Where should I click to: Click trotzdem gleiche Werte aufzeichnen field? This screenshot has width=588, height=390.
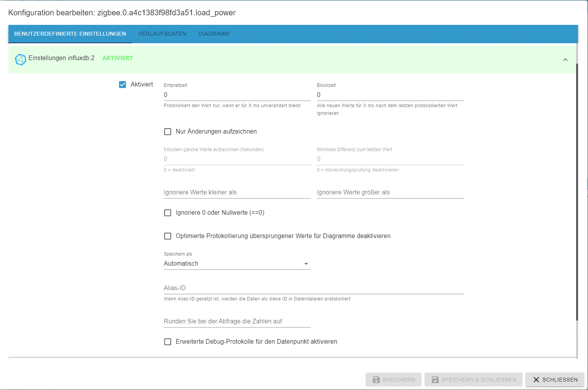pyautogui.click(x=237, y=159)
